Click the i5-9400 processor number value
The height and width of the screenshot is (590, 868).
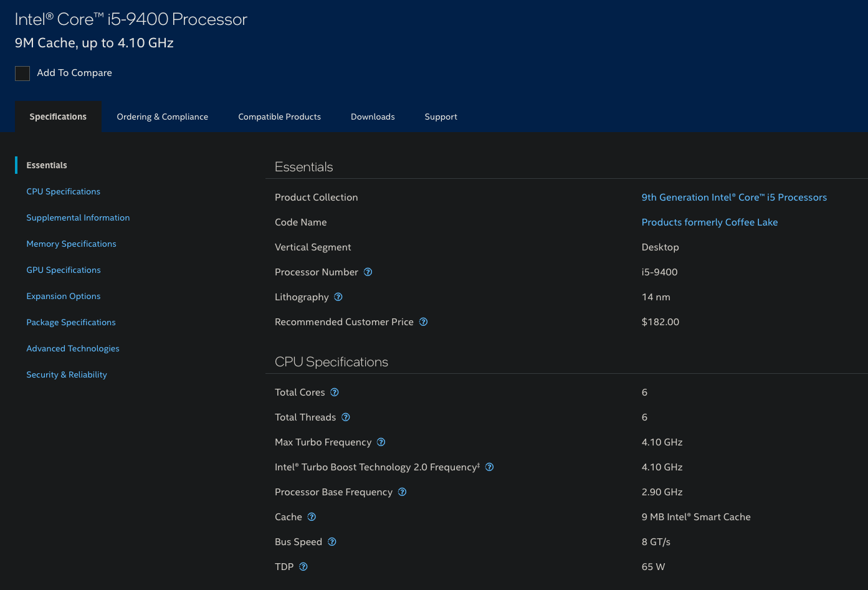pyautogui.click(x=660, y=272)
